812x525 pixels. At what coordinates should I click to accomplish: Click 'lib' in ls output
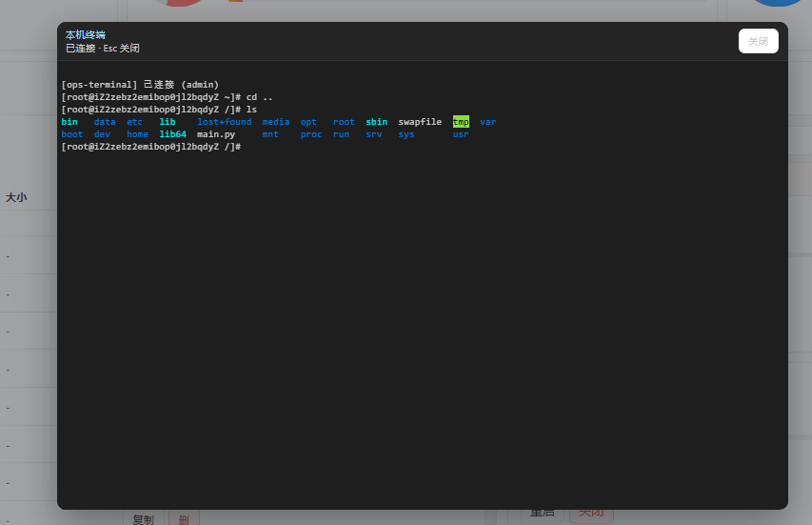tap(168, 122)
